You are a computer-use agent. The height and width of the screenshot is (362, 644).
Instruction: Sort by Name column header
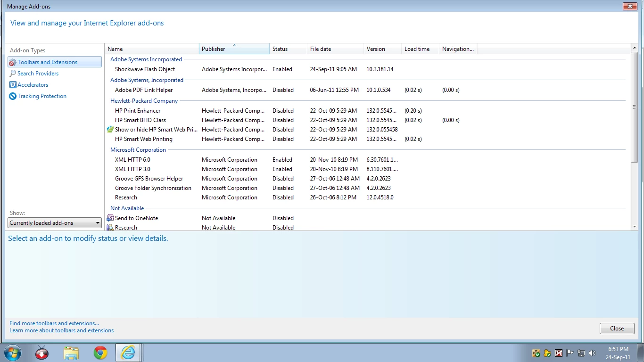(152, 49)
